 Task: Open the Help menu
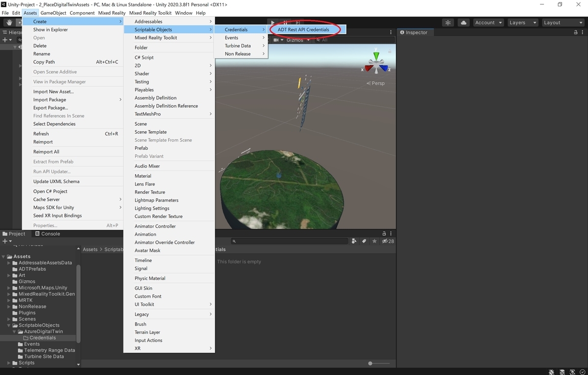[201, 13]
